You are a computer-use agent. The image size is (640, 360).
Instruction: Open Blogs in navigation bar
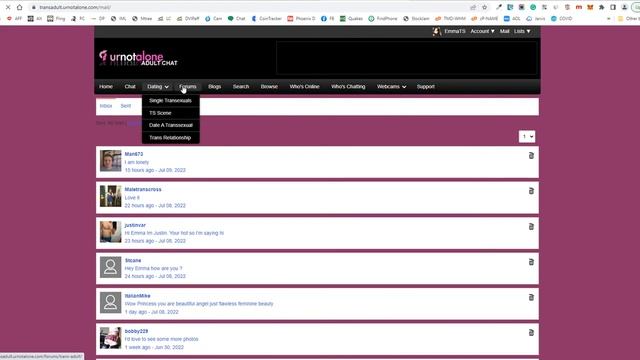point(214,87)
